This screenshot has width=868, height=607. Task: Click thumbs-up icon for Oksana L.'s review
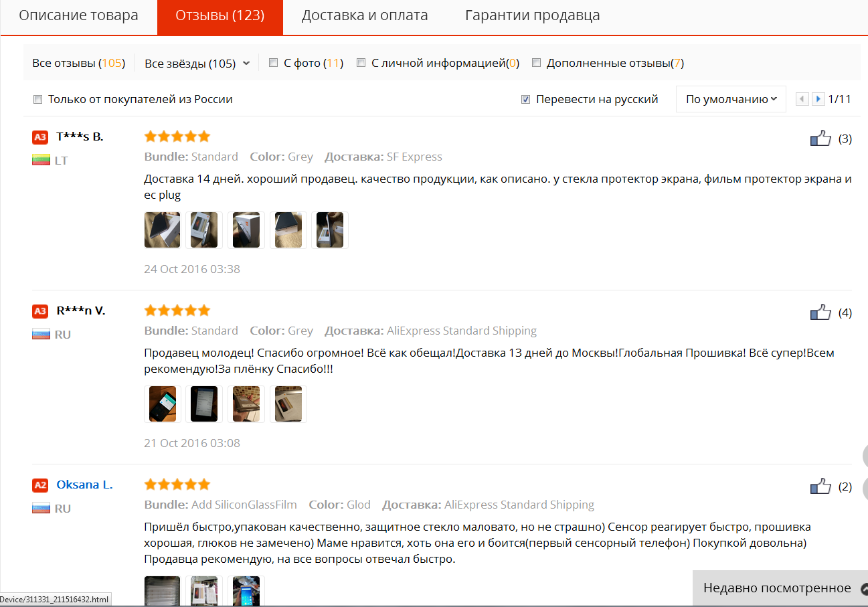pos(820,487)
